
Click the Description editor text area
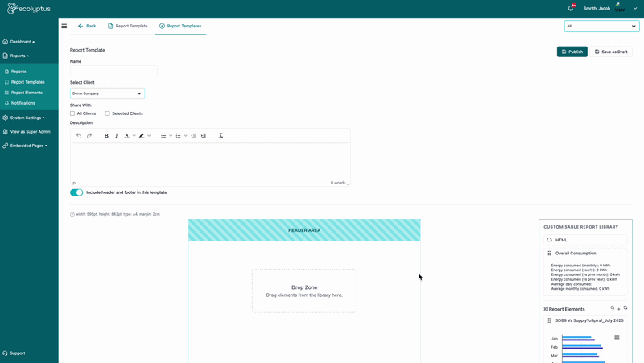210,161
